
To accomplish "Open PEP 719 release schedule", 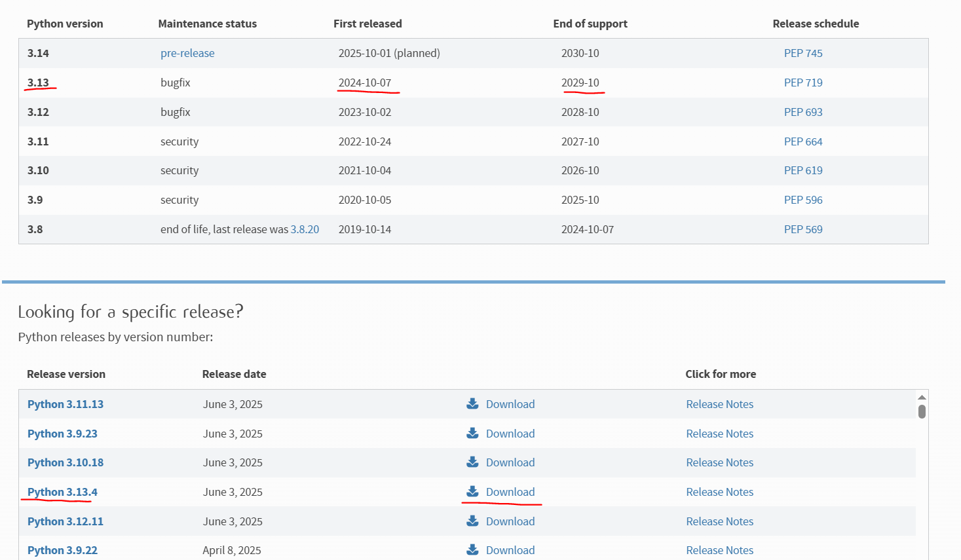I will (x=803, y=83).
